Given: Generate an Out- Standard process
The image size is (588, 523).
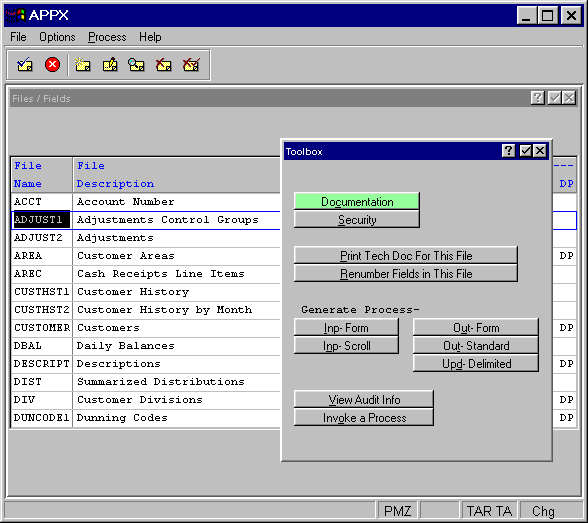Looking at the screenshot, I should pyautogui.click(x=476, y=346).
